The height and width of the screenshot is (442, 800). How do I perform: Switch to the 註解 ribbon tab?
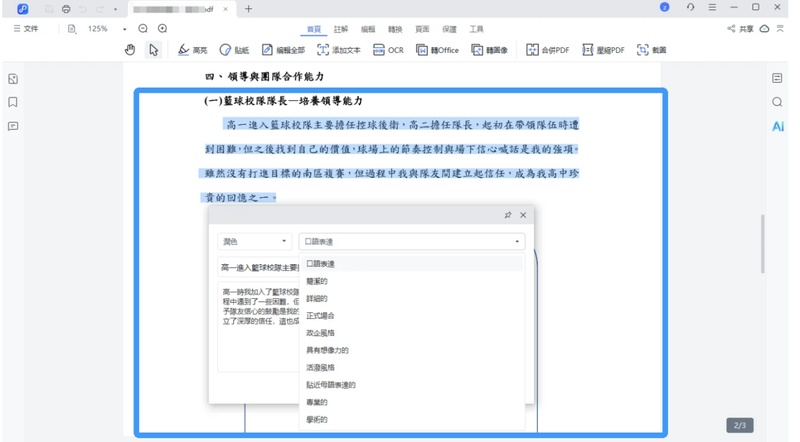(341, 29)
